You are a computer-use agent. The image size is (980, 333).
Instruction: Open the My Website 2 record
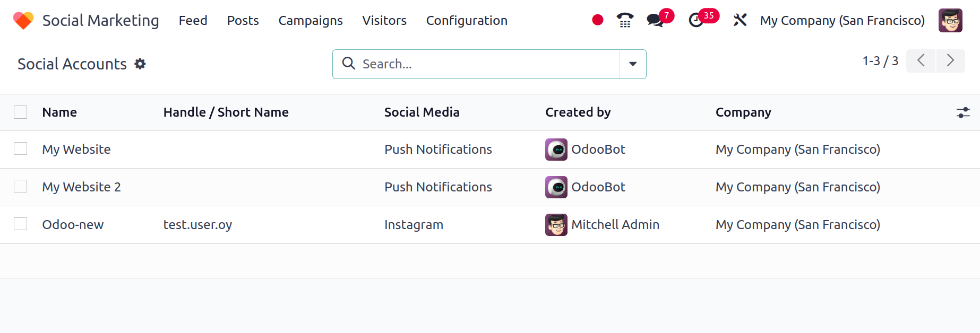(x=82, y=187)
